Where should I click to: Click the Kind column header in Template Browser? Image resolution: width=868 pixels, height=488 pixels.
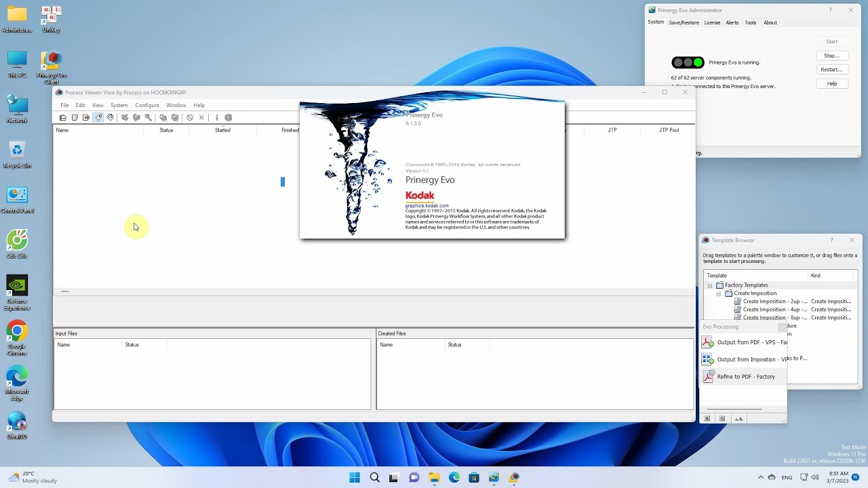(x=831, y=276)
